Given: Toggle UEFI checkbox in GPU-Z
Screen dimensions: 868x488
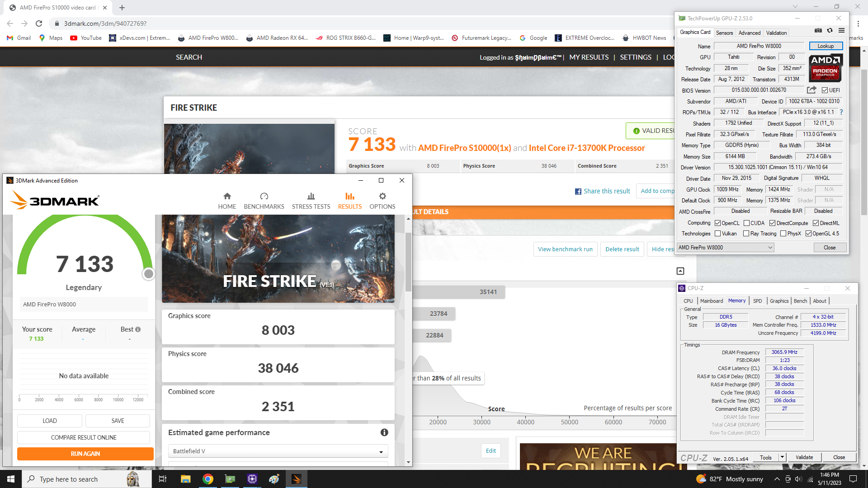Looking at the screenshot, I should point(825,90).
